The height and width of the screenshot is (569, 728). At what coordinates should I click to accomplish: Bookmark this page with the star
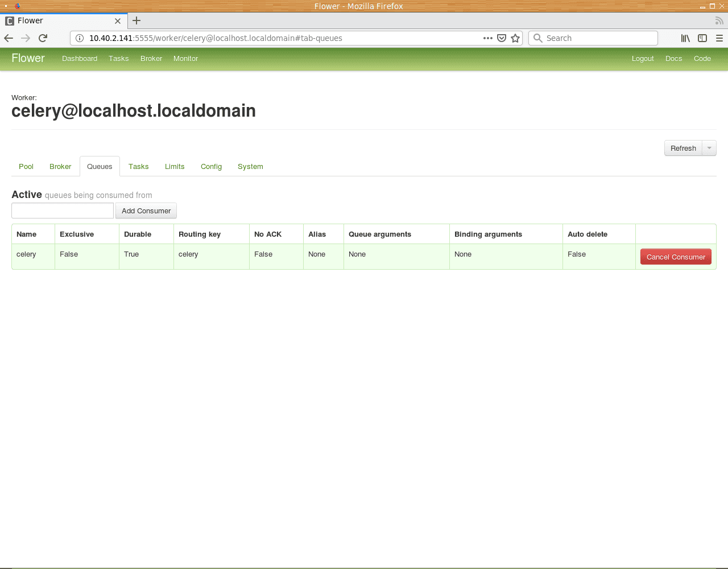point(515,38)
